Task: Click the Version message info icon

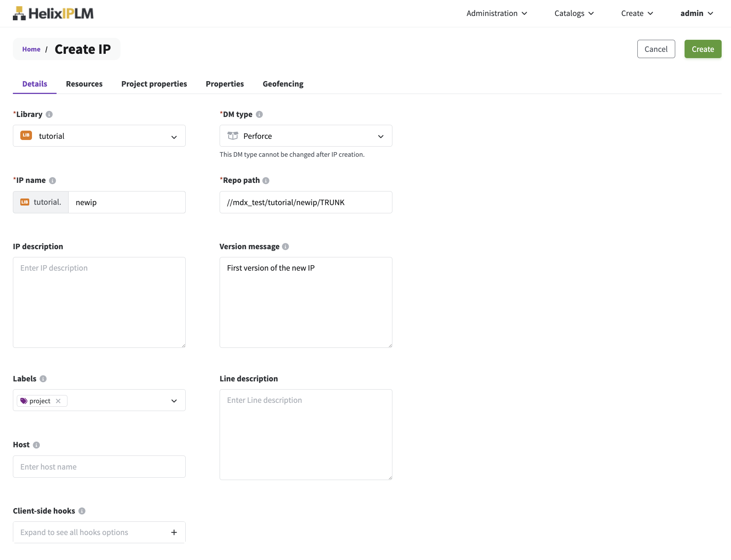Action: (x=286, y=246)
